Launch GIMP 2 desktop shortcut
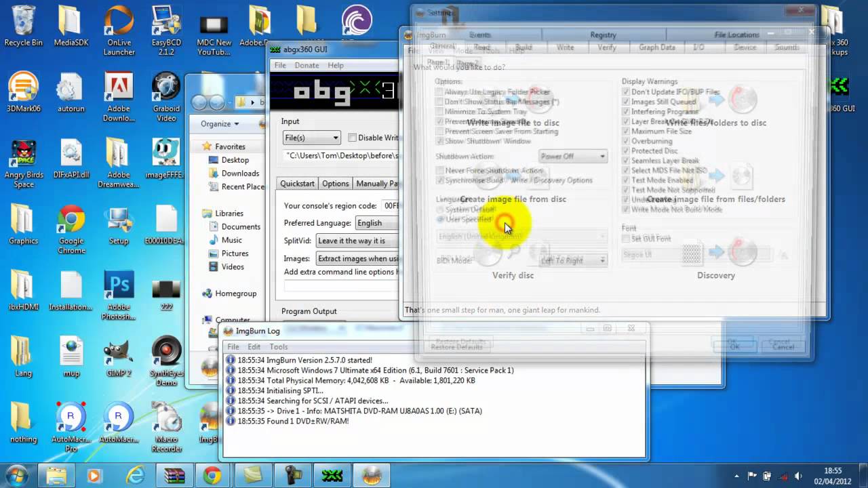Viewport: 868px width, 488px height. 119,357
